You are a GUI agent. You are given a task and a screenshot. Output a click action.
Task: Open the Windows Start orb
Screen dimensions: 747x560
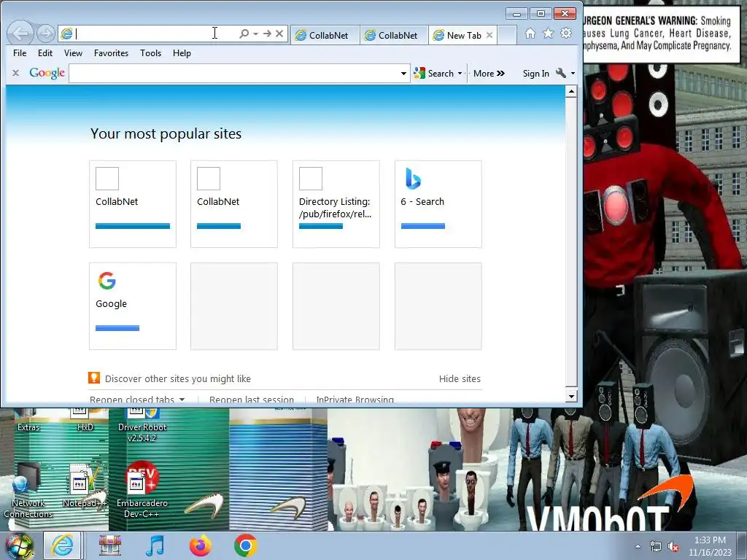pos(20,545)
